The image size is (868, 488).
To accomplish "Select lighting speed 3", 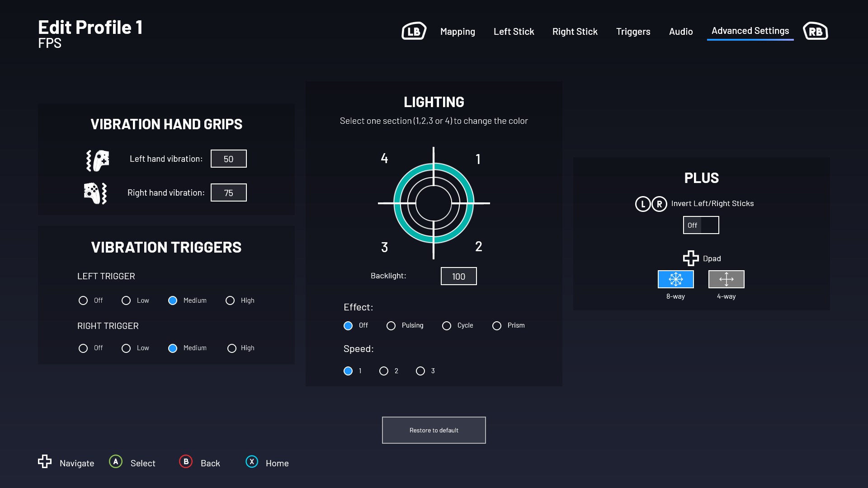I will 420,371.
